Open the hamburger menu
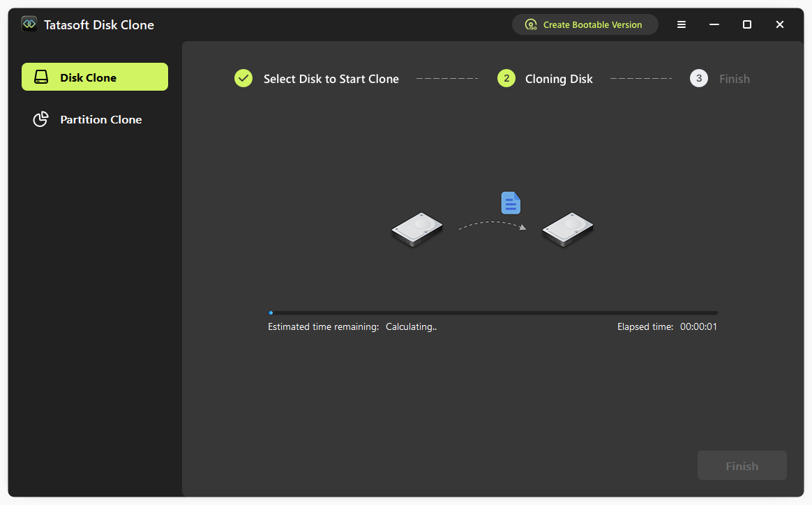This screenshot has height=505, width=812. tap(682, 24)
